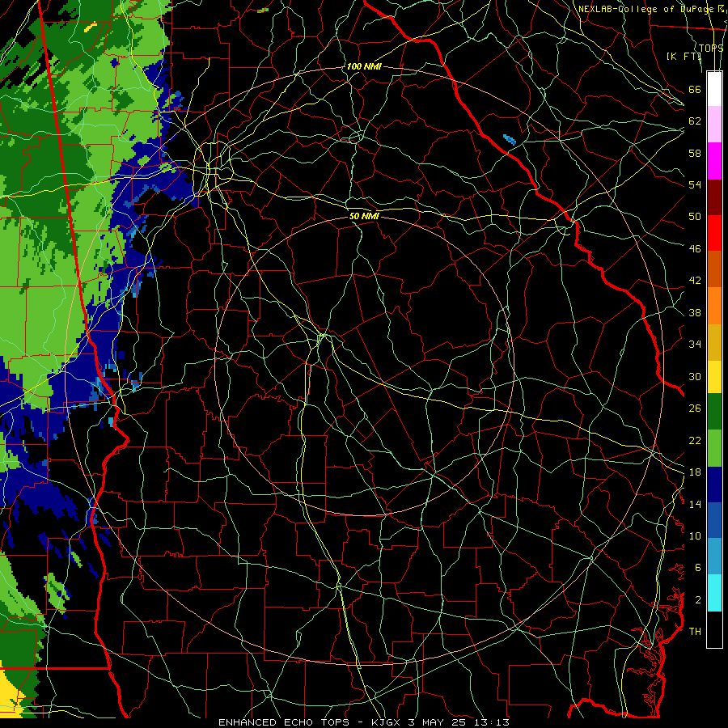This screenshot has height=728, width=728.
Task: Click the legend value "26"
Action: pyautogui.click(x=695, y=408)
